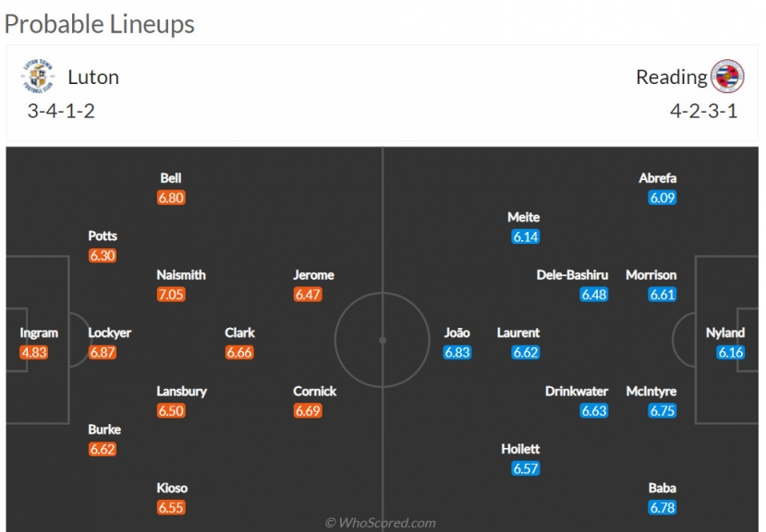
Task: Click the Reading club crest
Action: tap(727, 77)
